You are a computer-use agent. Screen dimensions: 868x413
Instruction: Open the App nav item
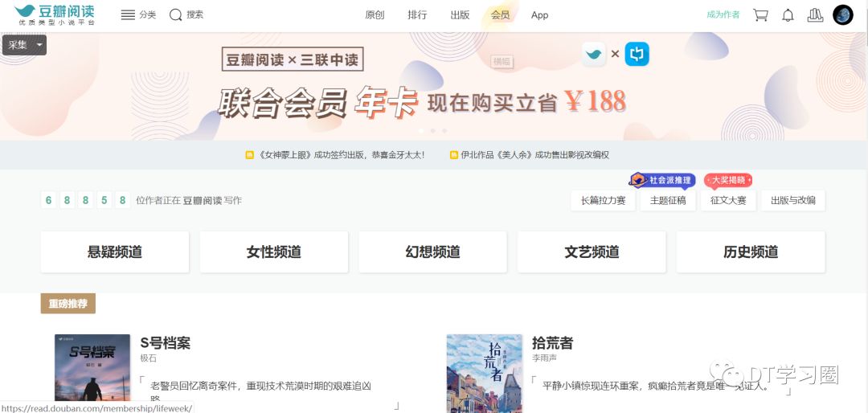pos(540,15)
